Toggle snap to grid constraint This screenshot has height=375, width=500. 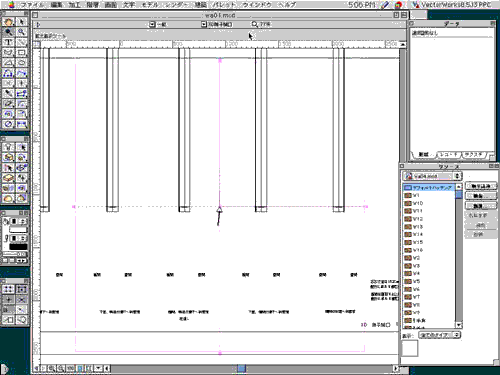coord(9,289)
